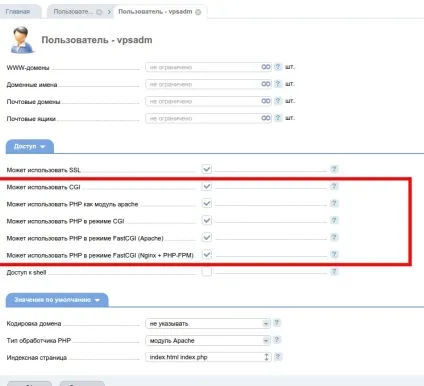Uncheck PHP в режиме CGI checkbox
This screenshot has width=424, height=386.
click(207, 220)
